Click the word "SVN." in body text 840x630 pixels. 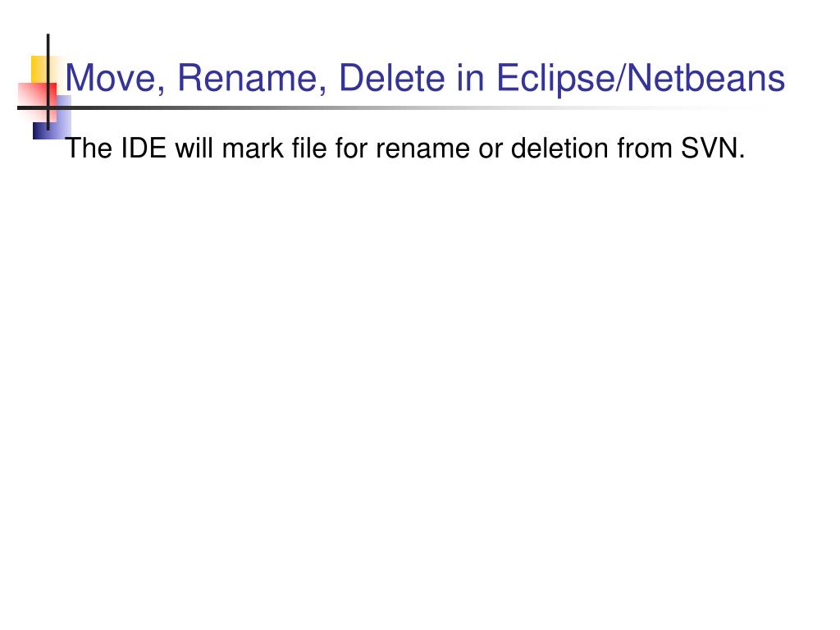click(x=713, y=148)
